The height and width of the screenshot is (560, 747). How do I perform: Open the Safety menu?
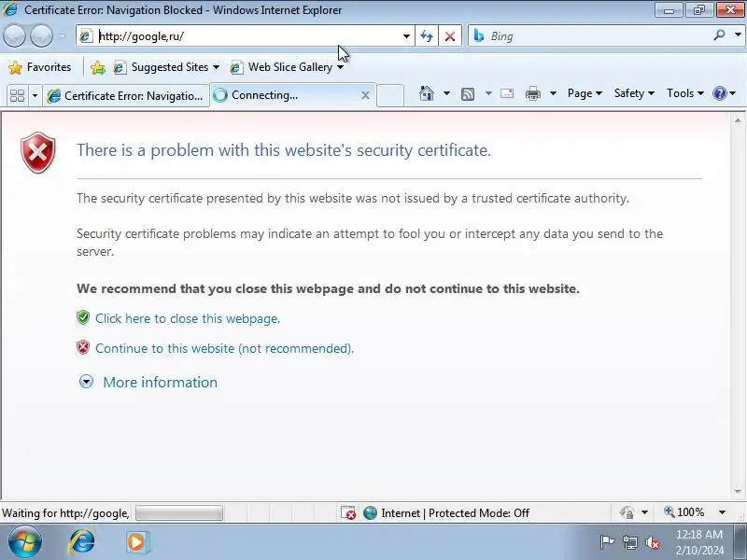click(x=634, y=93)
